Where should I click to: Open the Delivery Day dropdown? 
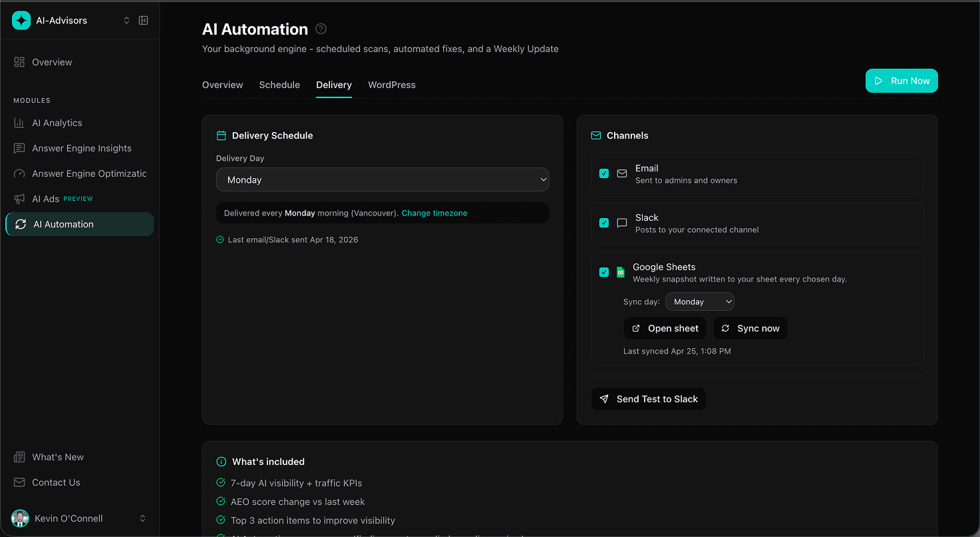pyautogui.click(x=383, y=179)
